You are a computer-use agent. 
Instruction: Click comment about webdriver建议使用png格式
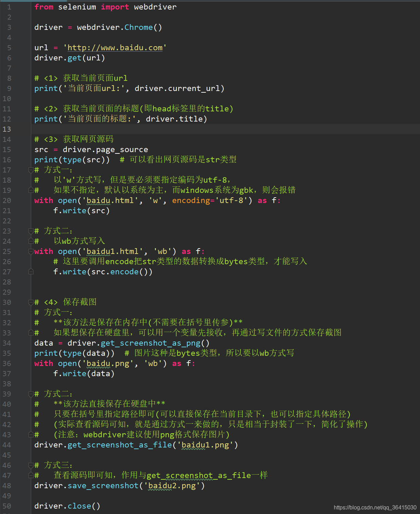pyautogui.click(x=141, y=435)
